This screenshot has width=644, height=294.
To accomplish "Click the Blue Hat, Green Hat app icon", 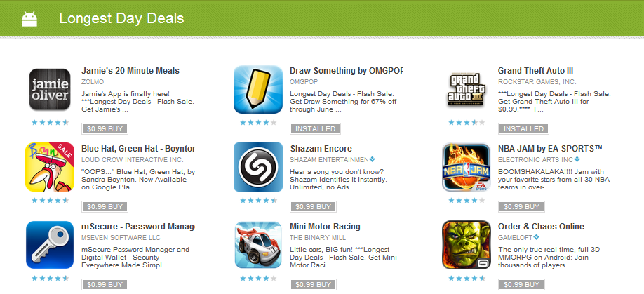I will 50,167.
